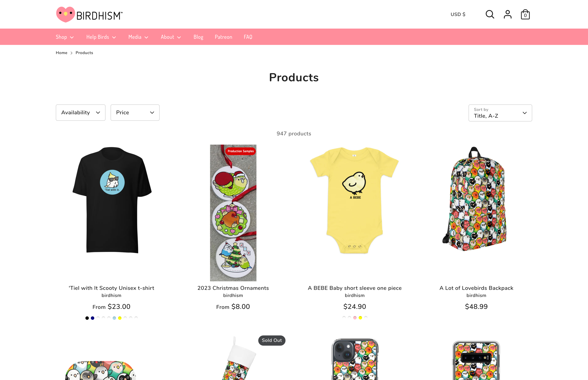588x380 pixels.
Task: Open the search magnifier icon
Action: (490, 14)
